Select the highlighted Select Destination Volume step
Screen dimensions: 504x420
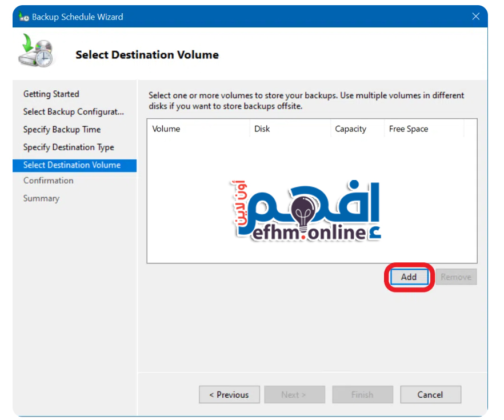click(72, 165)
